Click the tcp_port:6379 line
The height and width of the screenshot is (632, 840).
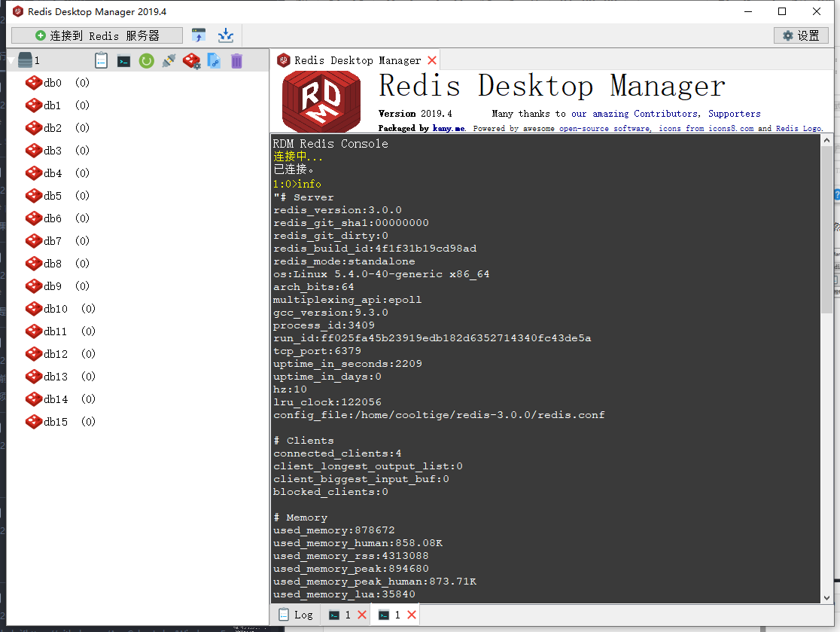coord(317,351)
